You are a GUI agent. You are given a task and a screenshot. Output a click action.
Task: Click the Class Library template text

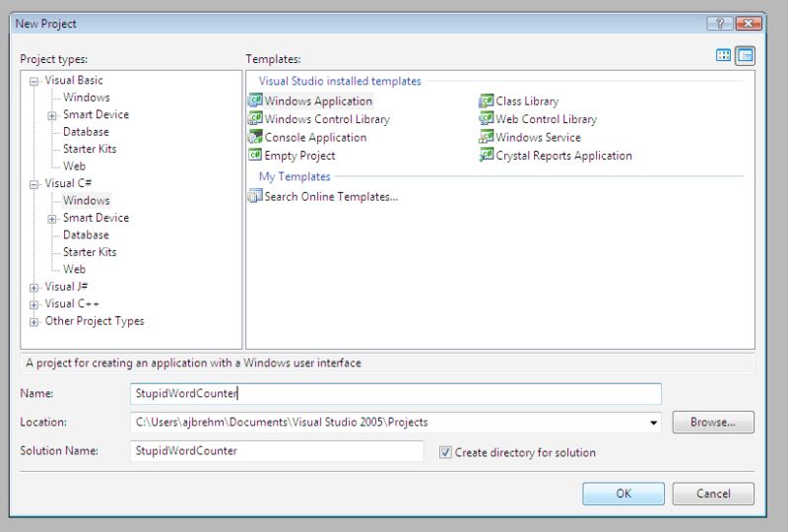(x=527, y=100)
